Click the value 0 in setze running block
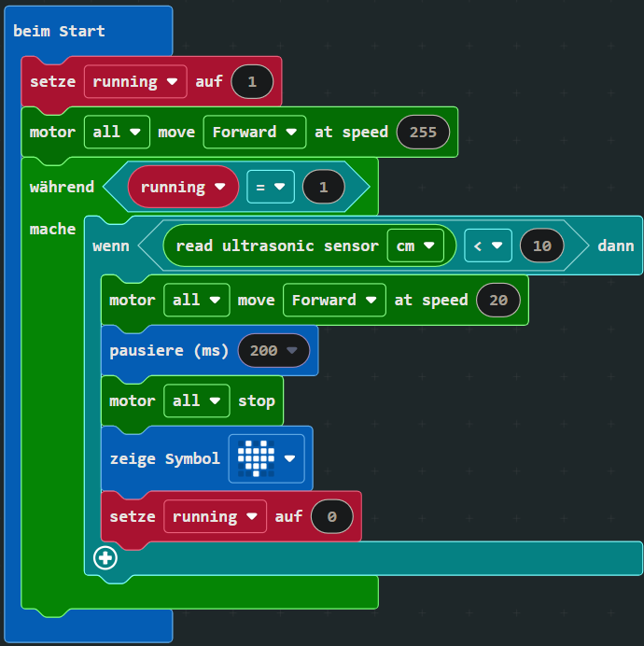Image resolution: width=644 pixels, height=646 pixels. tap(330, 516)
